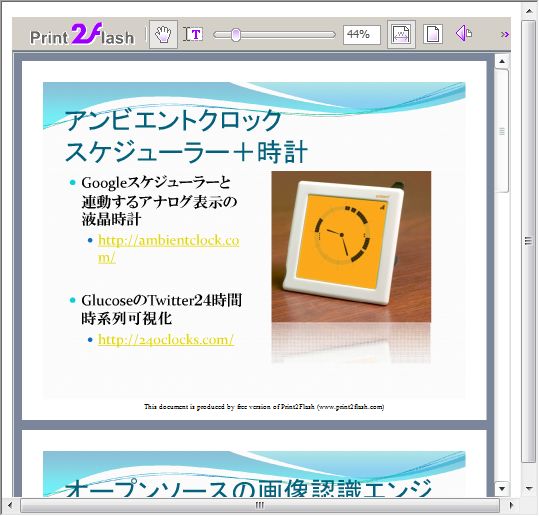This screenshot has width=539, height=516.
Task: Click the ambient clock photo
Action: point(351,246)
